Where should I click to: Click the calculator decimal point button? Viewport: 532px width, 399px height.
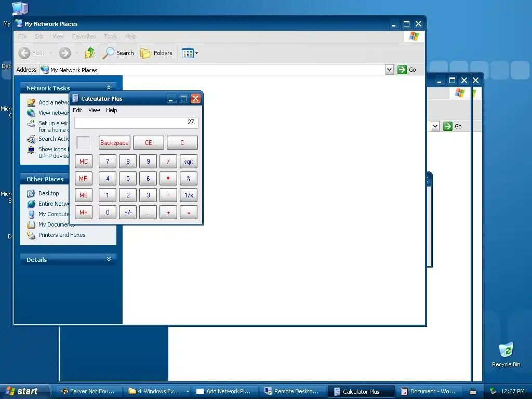(148, 212)
